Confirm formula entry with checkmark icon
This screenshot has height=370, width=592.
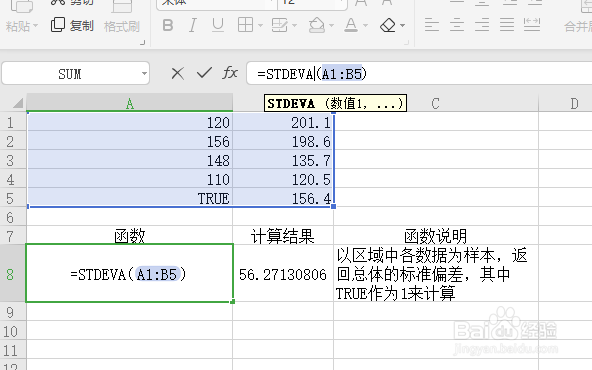(x=204, y=72)
